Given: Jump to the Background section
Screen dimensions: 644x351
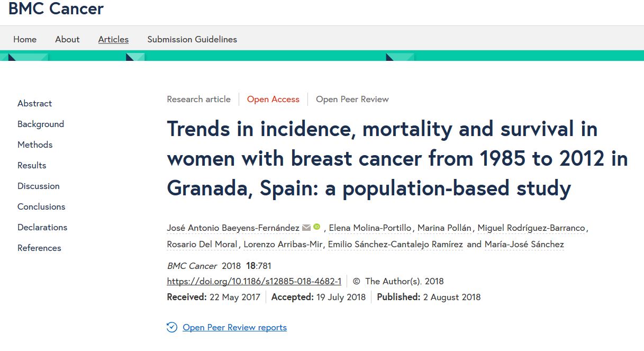Looking at the screenshot, I should pyautogui.click(x=41, y=124).
